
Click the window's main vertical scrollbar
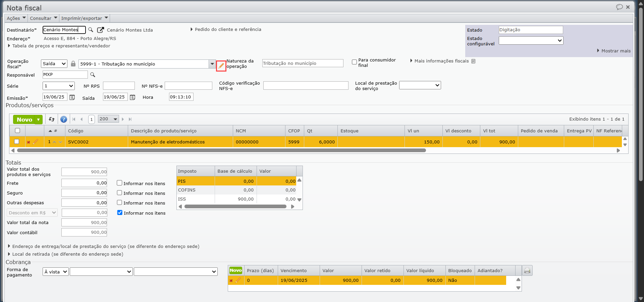pos(641,94)
